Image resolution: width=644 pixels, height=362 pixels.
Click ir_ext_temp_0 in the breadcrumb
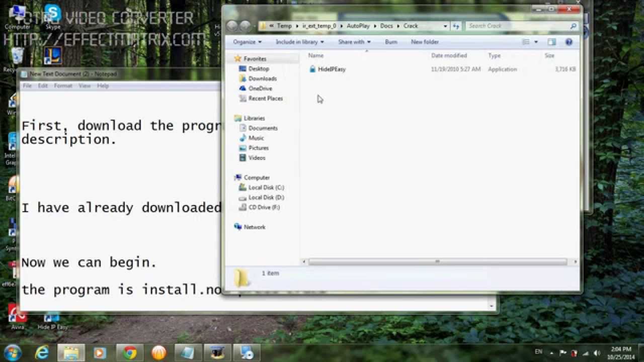(x=319, y=26)
